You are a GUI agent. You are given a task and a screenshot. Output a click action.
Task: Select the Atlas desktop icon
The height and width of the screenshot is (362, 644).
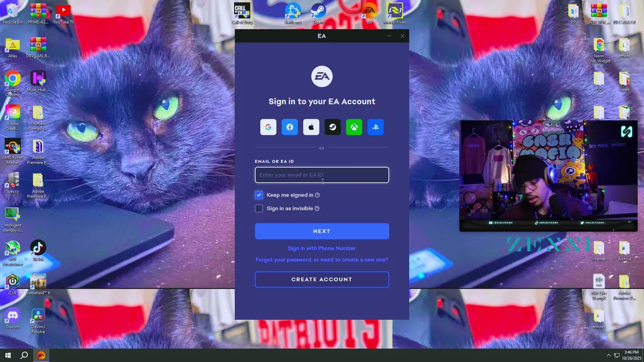13,48
